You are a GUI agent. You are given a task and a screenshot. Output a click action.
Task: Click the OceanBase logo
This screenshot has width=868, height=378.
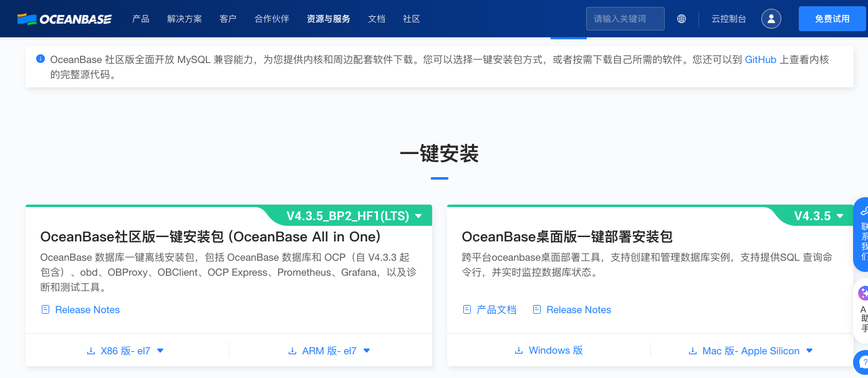pyautogui.click(x=64, y=19)
